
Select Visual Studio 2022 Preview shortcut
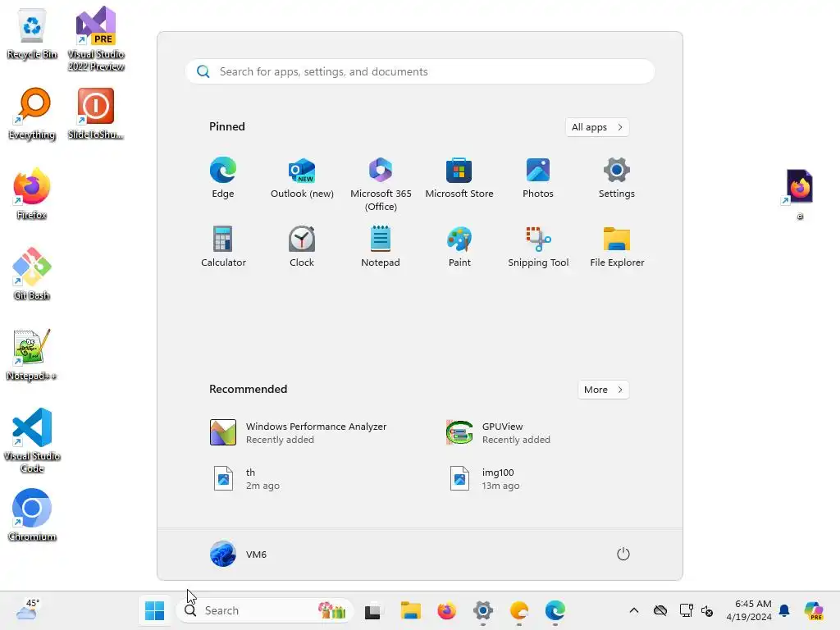(96, 39)
